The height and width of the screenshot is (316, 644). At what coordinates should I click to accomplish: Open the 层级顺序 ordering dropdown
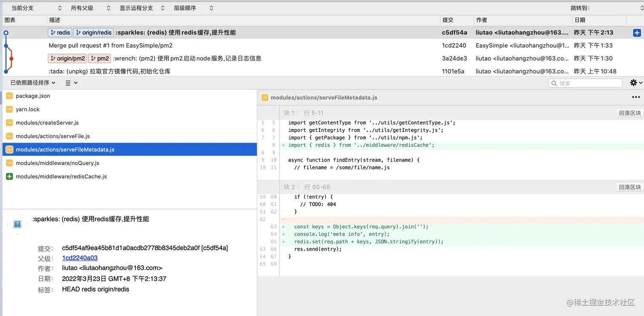193,8
